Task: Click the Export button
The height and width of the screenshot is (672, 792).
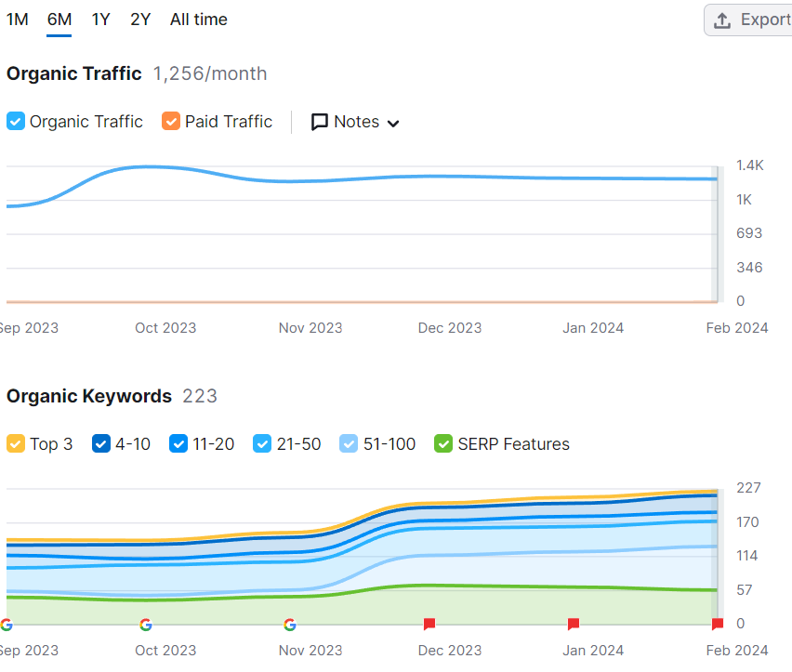Action: pos(748,20)
